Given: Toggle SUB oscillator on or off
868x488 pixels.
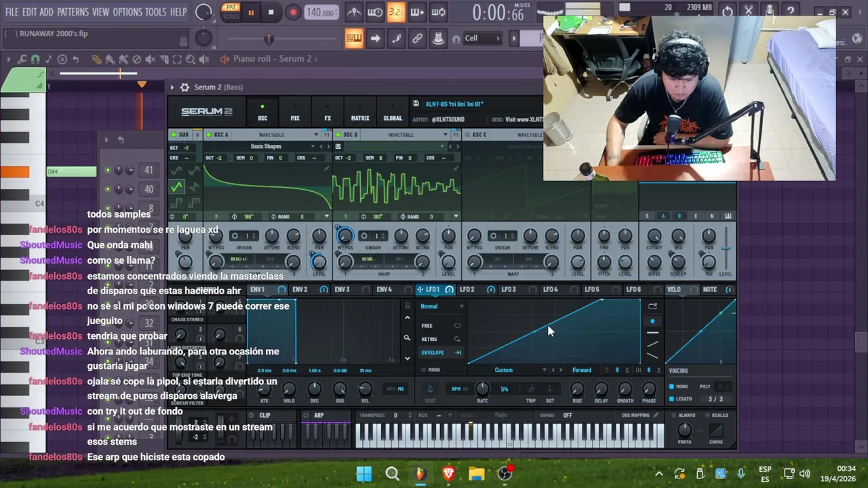Looking at the screenshot, I should 174,135.
